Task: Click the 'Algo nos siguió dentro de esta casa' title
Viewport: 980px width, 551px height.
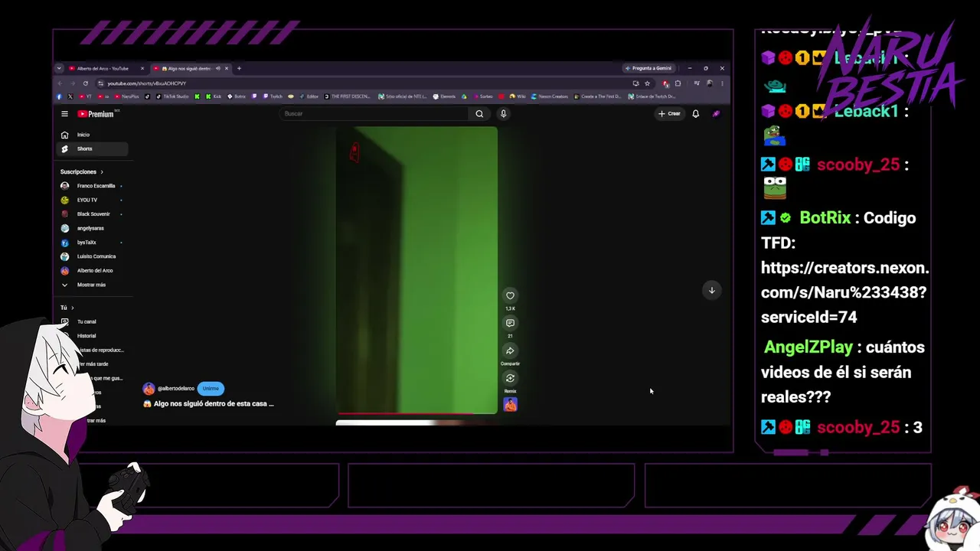Action: [208, 404]
